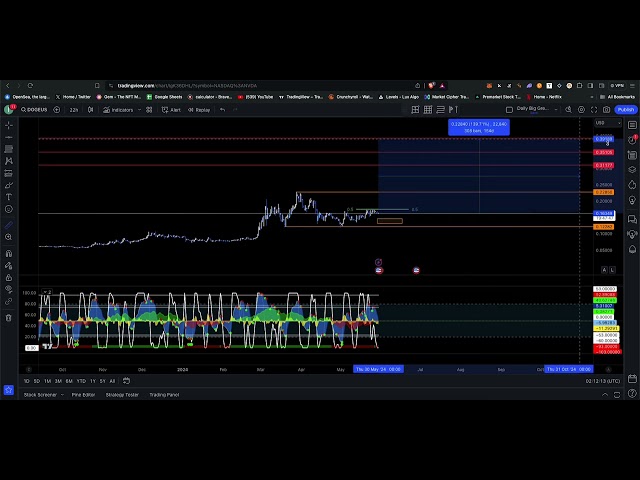Switch to the Strategy Tester tab
The width and height of the screenshot is (640, 480).
(x=120, y=395)
